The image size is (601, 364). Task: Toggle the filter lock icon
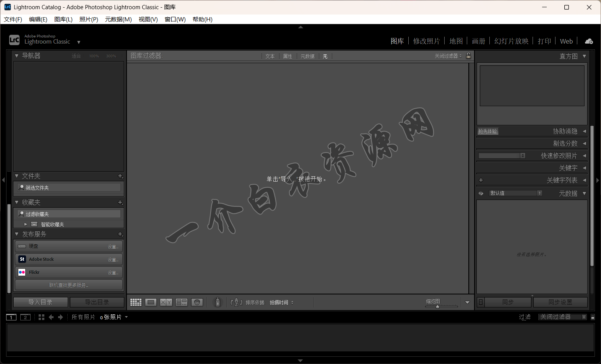point(468,56)
